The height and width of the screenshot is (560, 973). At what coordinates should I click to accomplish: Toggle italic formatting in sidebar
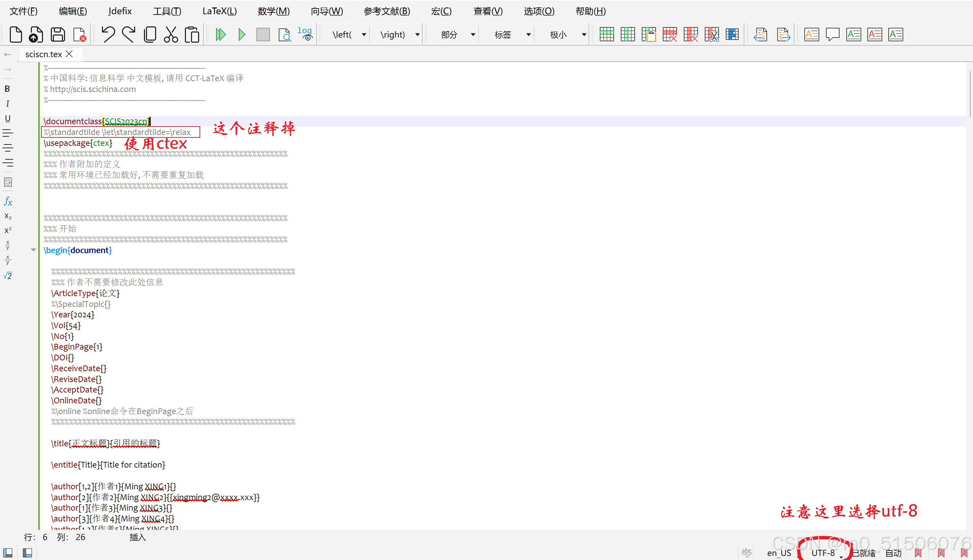coord(7,104)
